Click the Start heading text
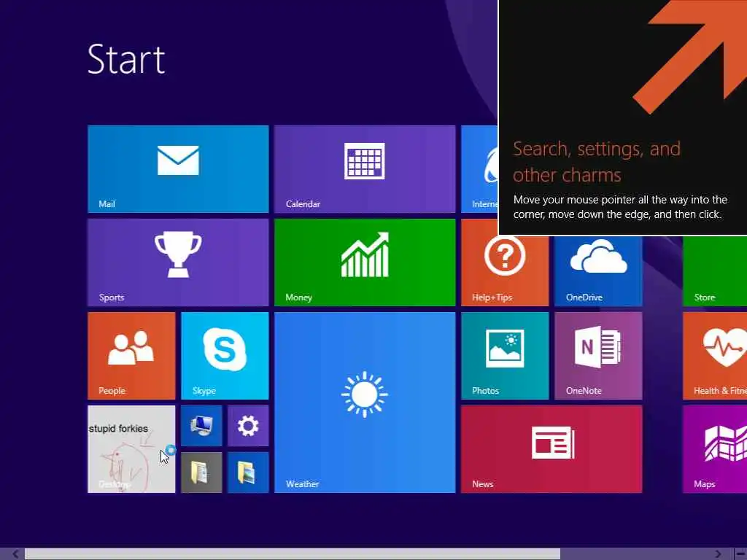Image resolution: width=747 pixels, height=560 pixels. pyautogui.click(x=126, y=59)
